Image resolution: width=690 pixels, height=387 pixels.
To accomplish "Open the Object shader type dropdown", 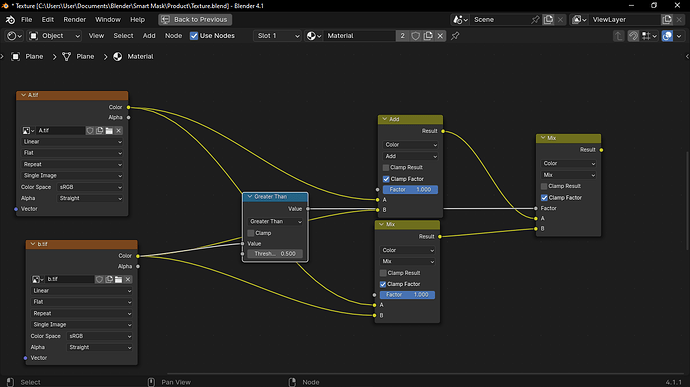I will click(x=55, y=36).
